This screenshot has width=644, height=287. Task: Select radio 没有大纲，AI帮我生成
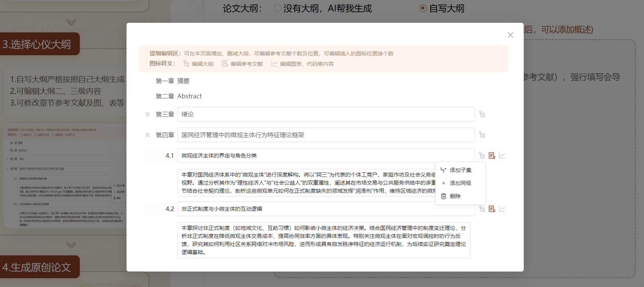(278, 8)
